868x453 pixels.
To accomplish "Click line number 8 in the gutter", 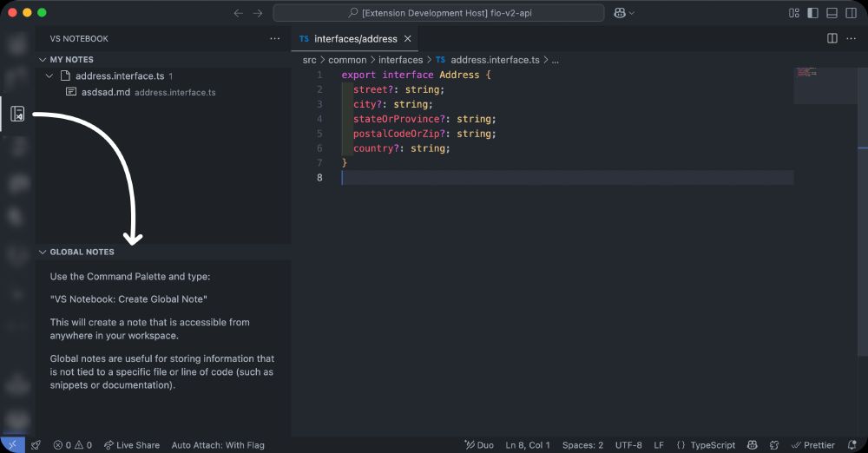I will click(319, 177).
